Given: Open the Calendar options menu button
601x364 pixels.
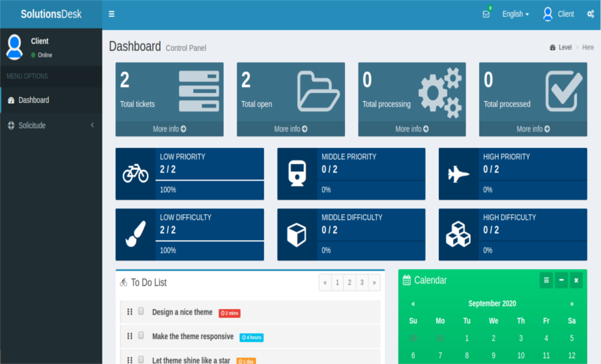Looking at the screenshot, I should (546, 280).
